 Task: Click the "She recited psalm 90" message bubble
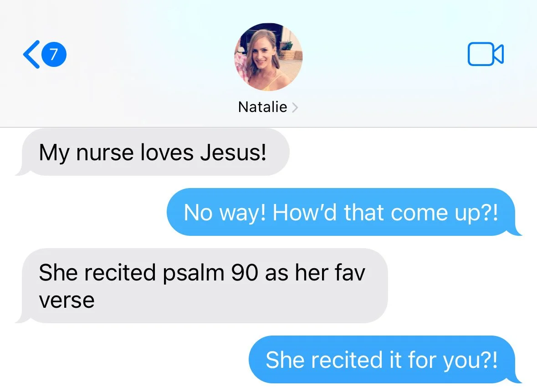click(201, 286)
